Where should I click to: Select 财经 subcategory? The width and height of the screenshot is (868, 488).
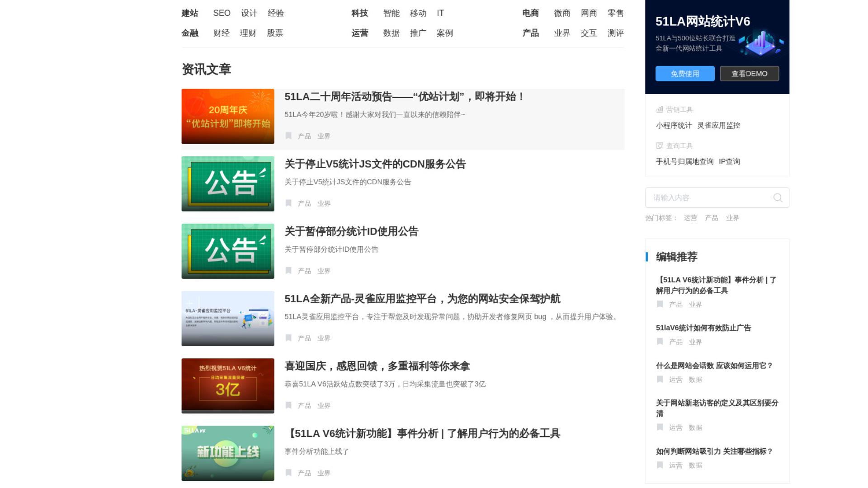pos(222,33)
